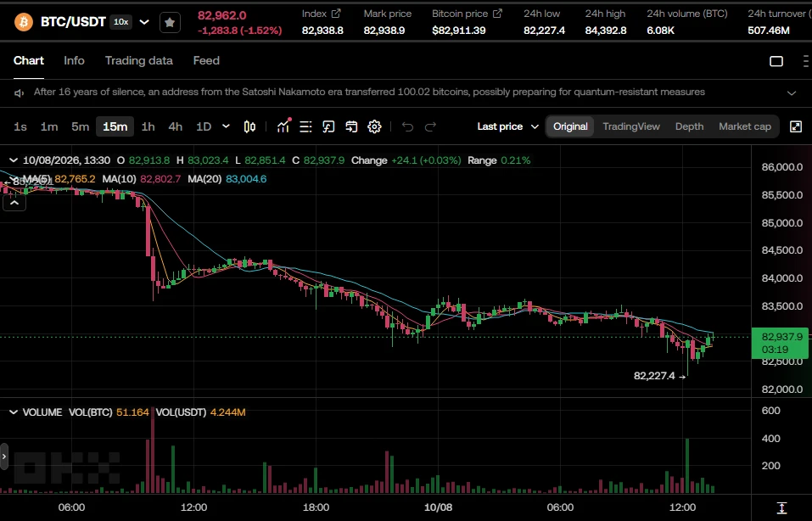The width and height of the screenshot is (812, 521).
Task: Open the Last price dropdown
Action: pos(508,126)
